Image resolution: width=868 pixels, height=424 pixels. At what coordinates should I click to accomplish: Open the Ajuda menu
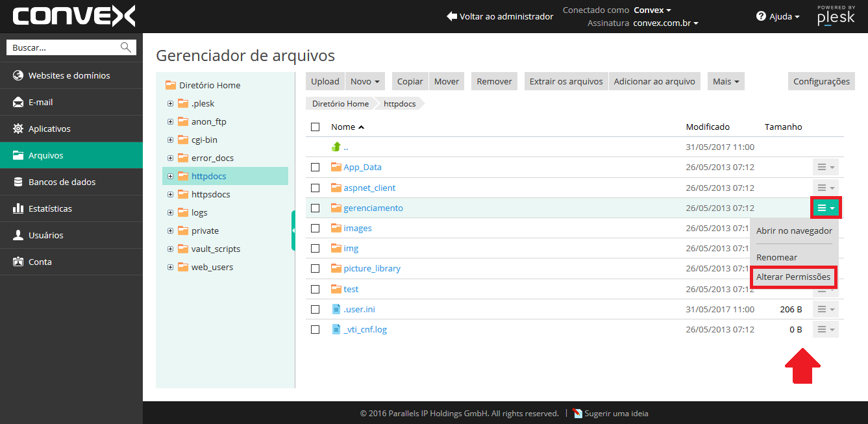(x=778, y=16)
